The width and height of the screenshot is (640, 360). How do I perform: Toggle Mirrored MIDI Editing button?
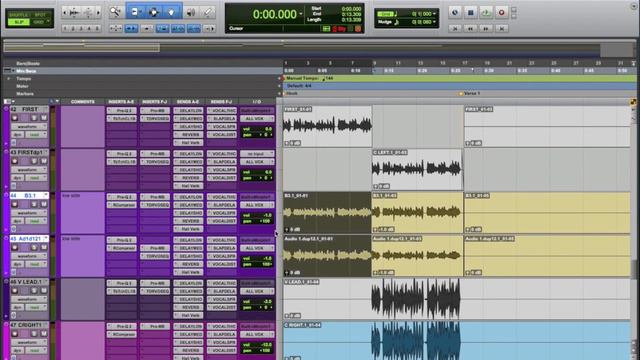click(147, 29)
